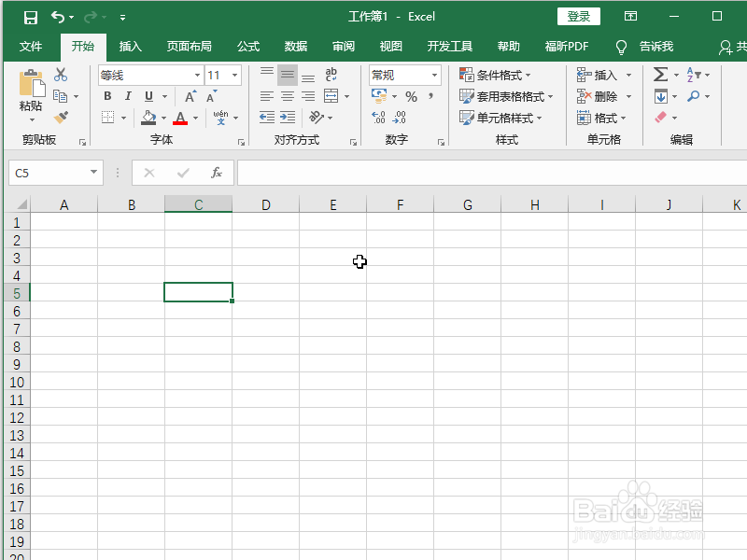Open the font size dropdown showing 11

[235, 76]
